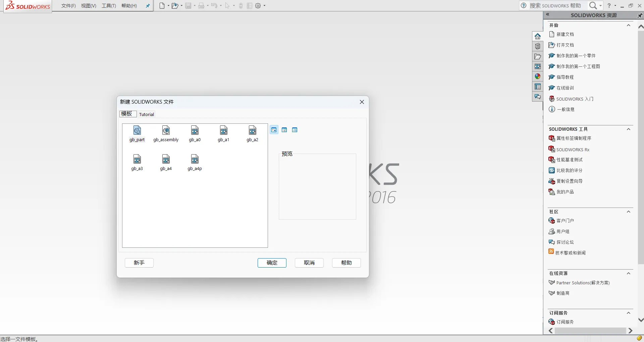Click the 取消 button
This screenshot has width=644, height=342.
pyautogui.click(x=309, y=263)
